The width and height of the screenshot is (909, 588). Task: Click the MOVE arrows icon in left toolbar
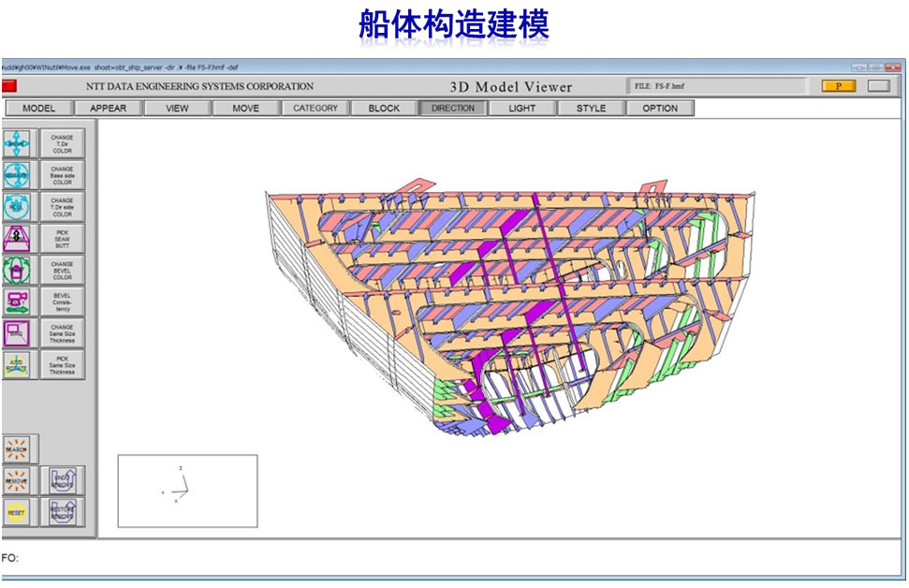(x=17, y=143)
